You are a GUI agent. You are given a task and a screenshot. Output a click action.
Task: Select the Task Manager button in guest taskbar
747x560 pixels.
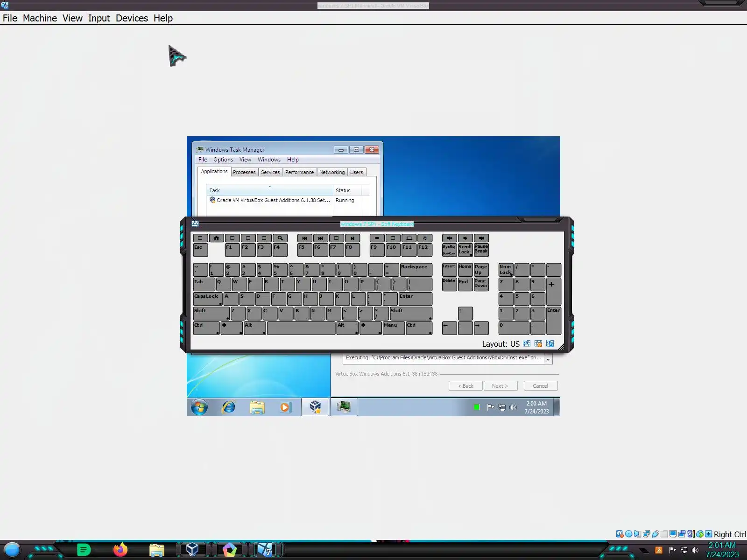(344, 407)
